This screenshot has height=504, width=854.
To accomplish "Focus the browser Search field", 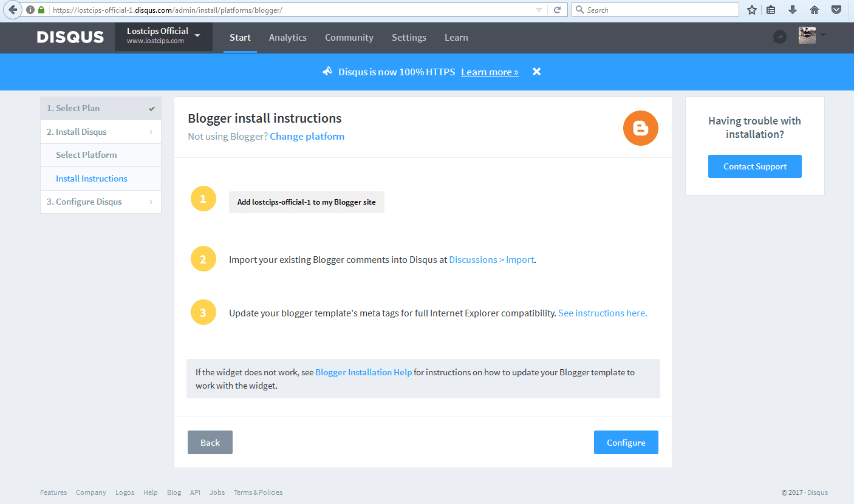I will (x=655, y=10).
